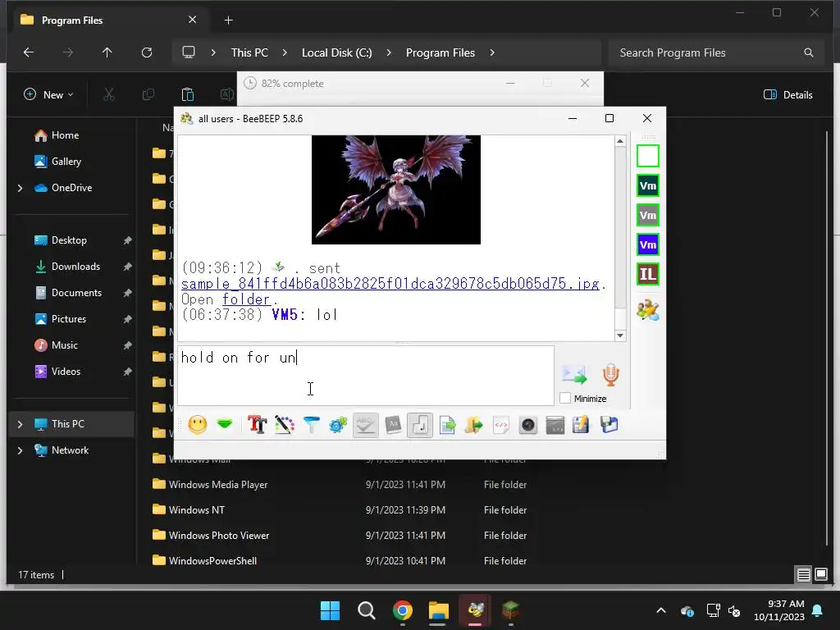Expand This PC in navigation pane
The image size is (840, 630).
20,424
